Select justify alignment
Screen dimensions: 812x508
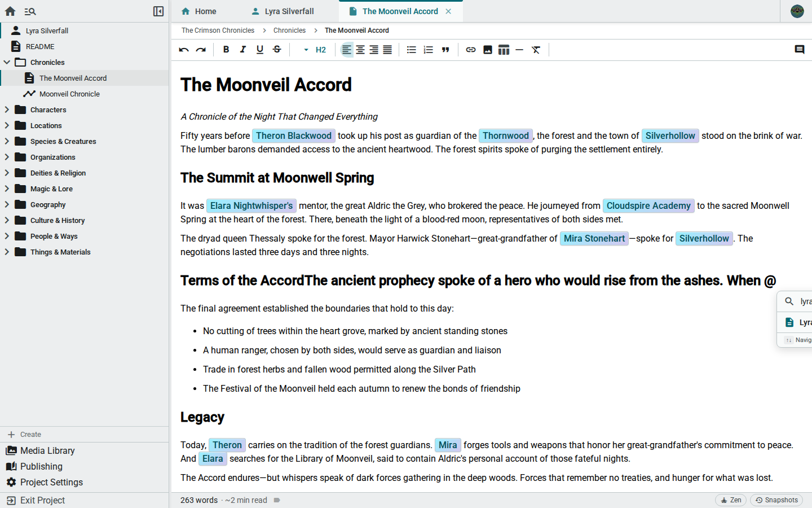(x=387, y=50)
